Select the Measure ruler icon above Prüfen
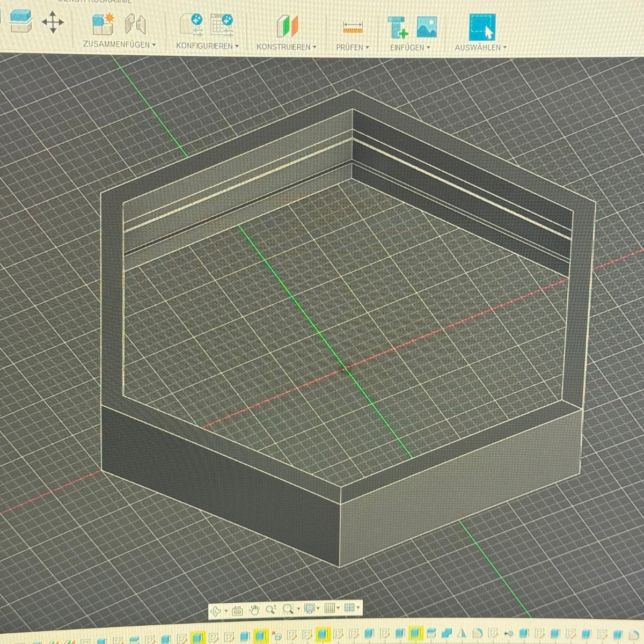 [x=353, y=27]
